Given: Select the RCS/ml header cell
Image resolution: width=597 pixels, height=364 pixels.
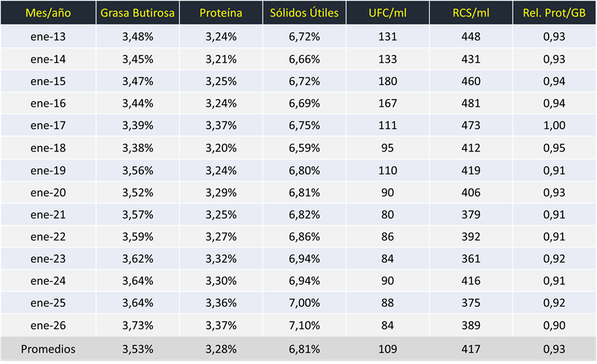Looking at the screenshot, I should 469,13.
